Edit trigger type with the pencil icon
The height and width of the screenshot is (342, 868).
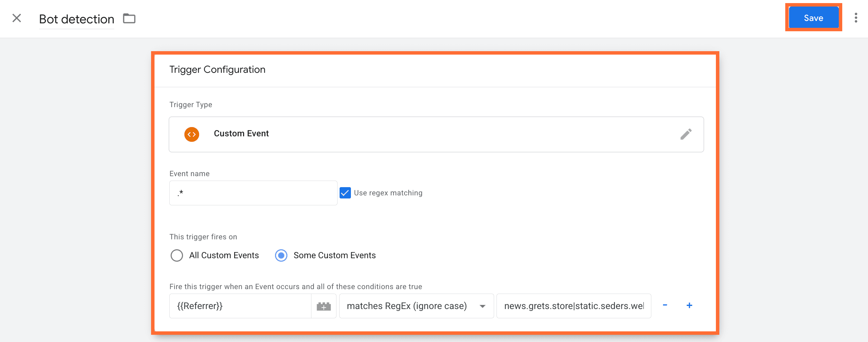pyautogui.click(x=686, y=134)
